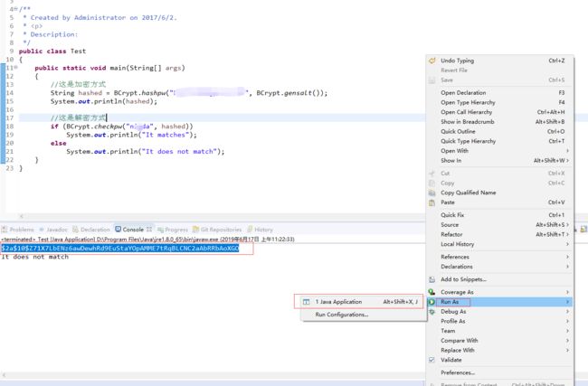Collapse the Javadoc comment fold at line 4
588x386 pixels.
(15, 9)
